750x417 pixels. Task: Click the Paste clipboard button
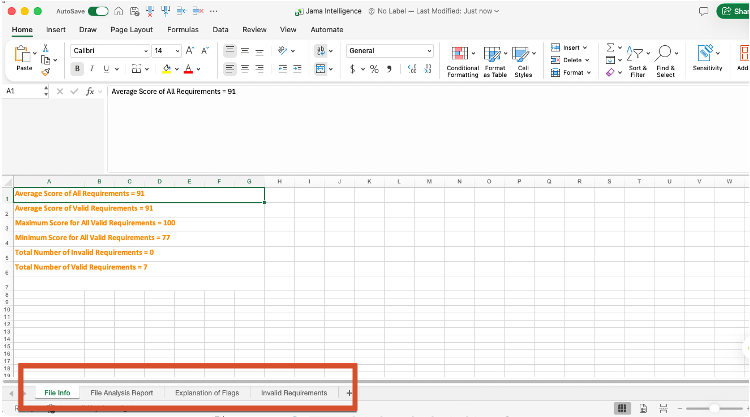tap(23, 58)
